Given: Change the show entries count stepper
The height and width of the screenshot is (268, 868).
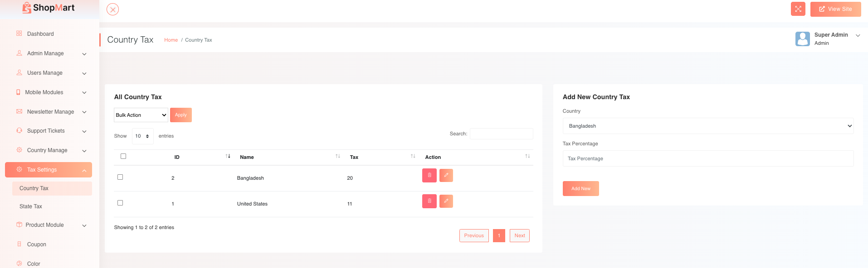Looking at the screenshot, I should coord(142,136).
